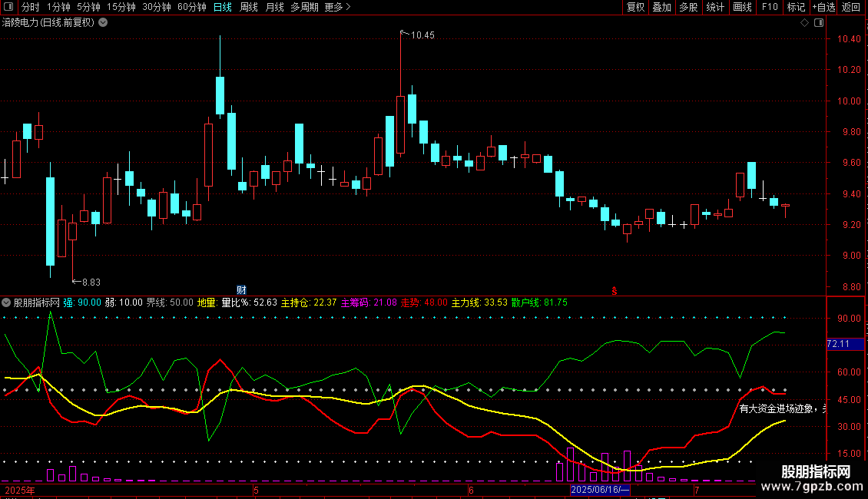Click the 返回 back button
Viewport: 868px width, 499px height.
click(851, 7)
